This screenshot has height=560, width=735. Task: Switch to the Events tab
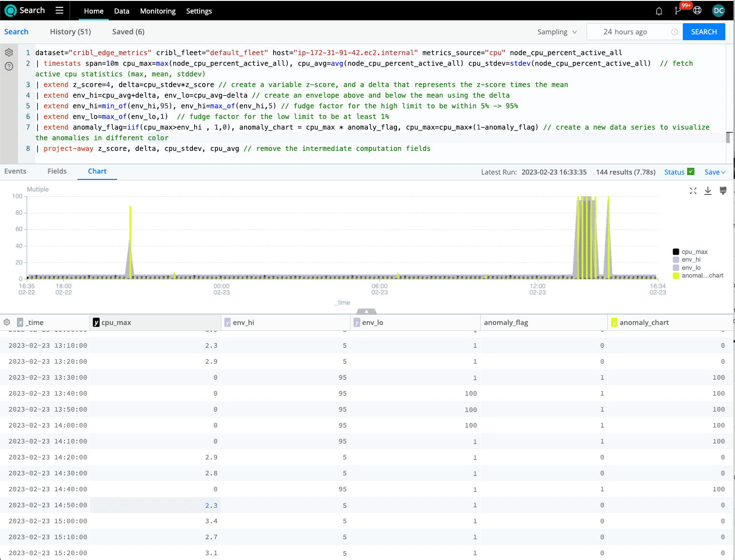15,171
